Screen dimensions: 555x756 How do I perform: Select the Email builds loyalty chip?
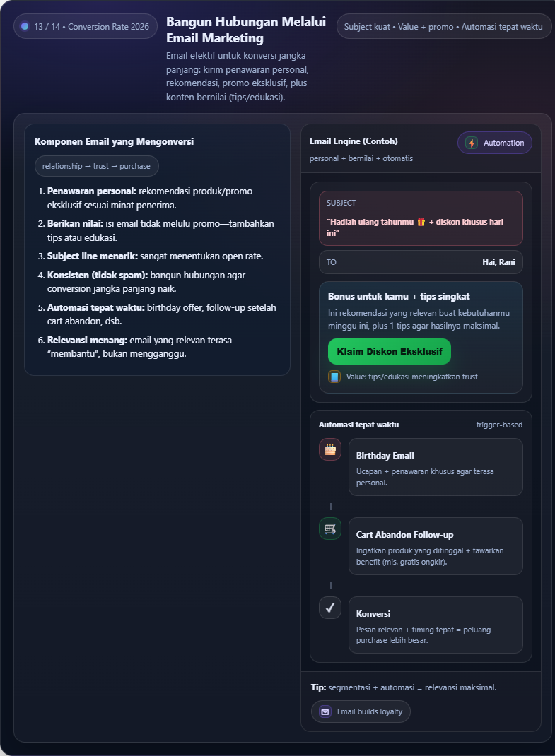point(361,711)
